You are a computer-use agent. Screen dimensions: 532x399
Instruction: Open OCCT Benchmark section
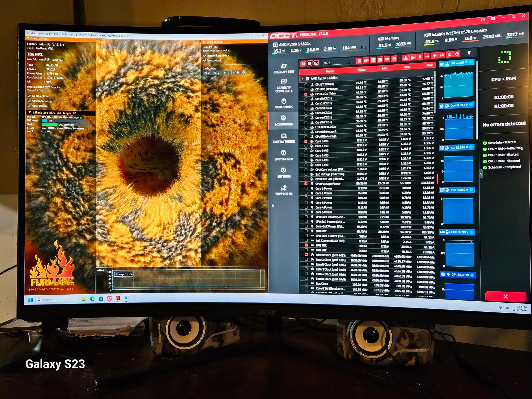click(x=284, y=103)
